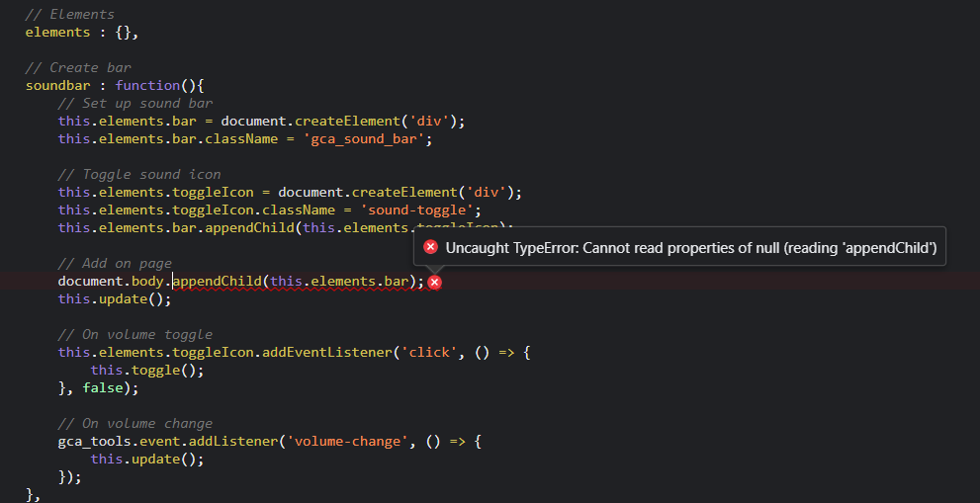Click the '// Toggle sound icon' comment

139,174
